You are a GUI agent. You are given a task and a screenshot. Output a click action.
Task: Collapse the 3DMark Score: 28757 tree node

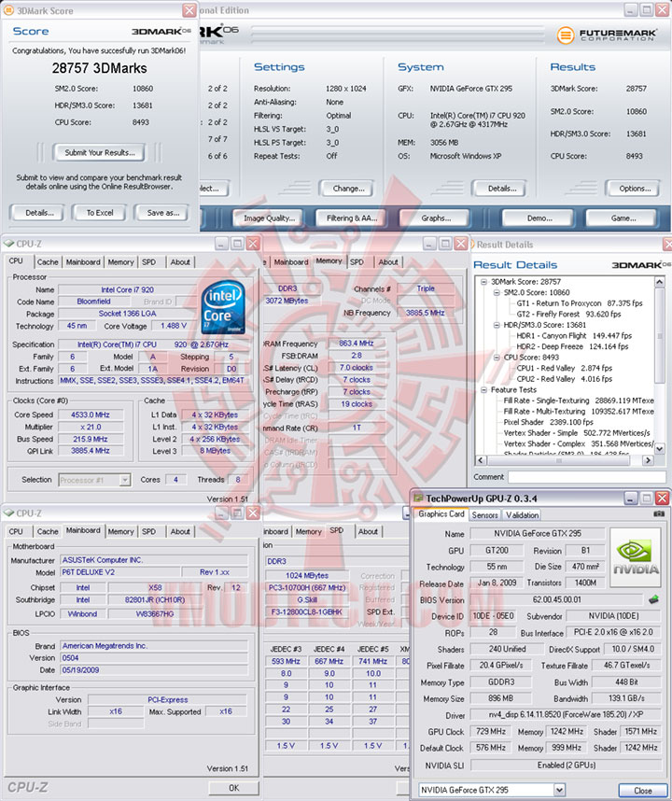point(483,282)
